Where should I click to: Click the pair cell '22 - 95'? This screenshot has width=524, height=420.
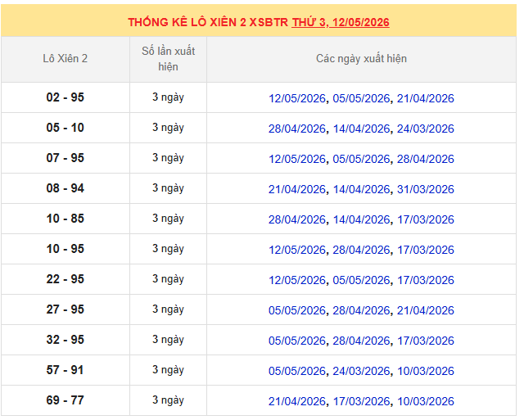(65, 279)
